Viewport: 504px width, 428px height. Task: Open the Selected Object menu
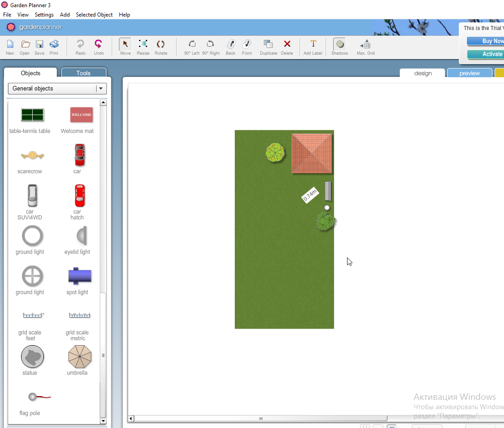(x=94, y=15)
